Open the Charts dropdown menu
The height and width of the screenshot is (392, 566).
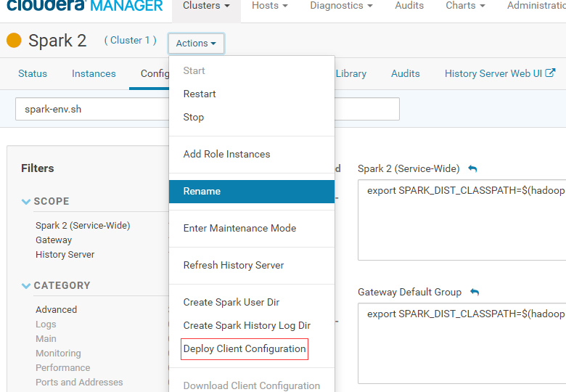(x=465, y=6)
